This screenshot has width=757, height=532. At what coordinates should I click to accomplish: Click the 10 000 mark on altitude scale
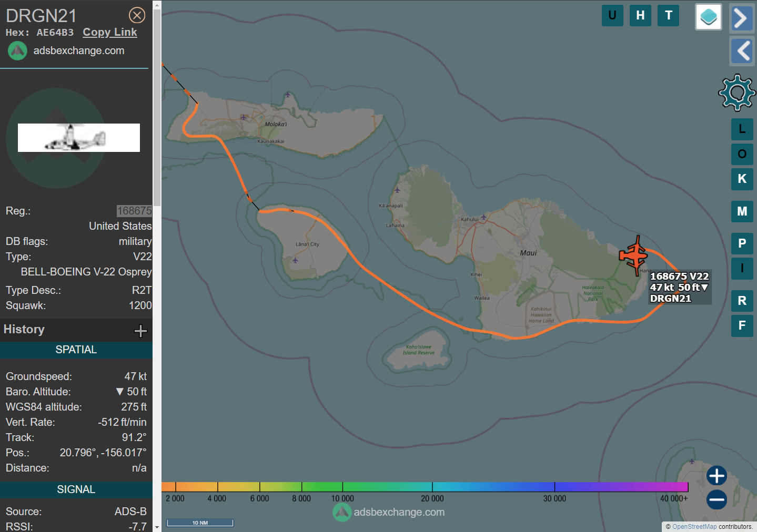pyautogui.click(x=342, y=498)
